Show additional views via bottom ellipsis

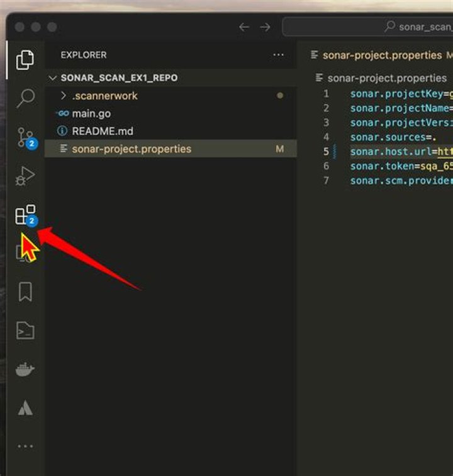[25, 446]
